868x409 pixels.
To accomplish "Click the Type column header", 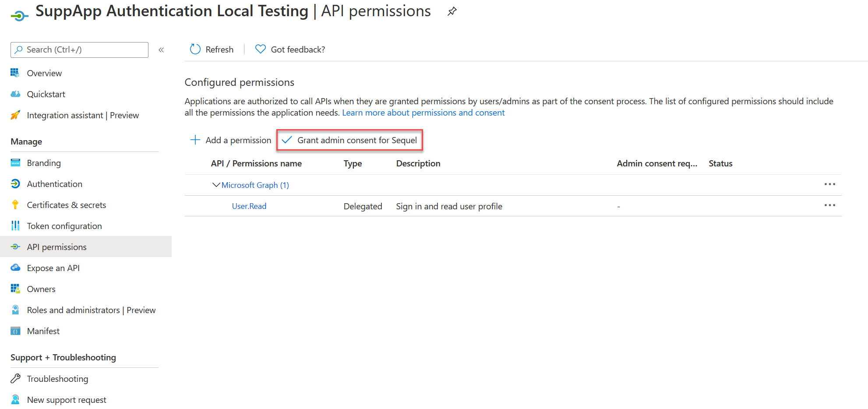I will pos(353,163).
